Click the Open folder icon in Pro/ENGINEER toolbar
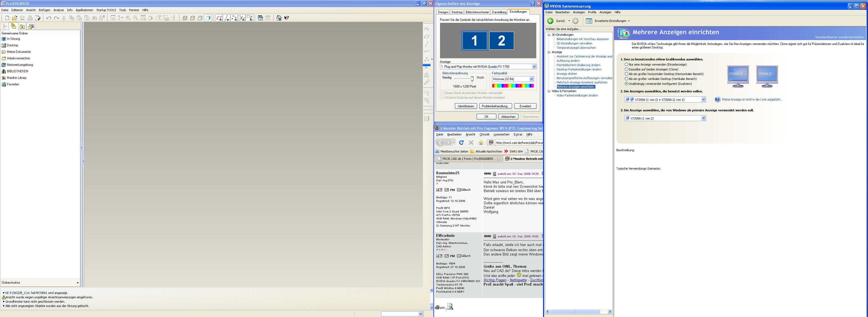Screen dimensions: 868x317 click(x=14, y=18)
